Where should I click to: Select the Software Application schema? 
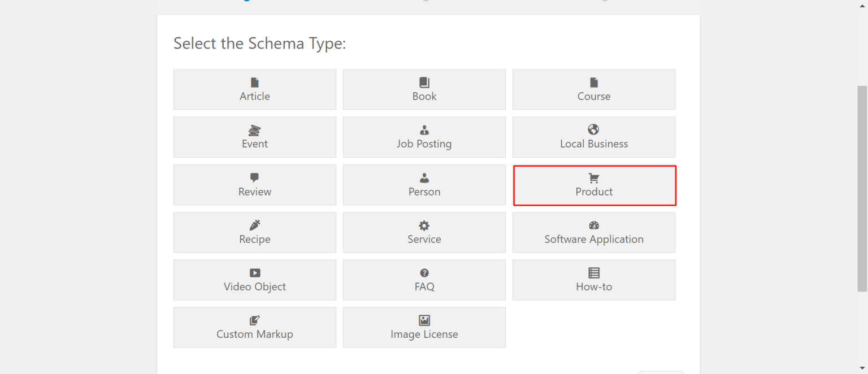pos(594,232)
